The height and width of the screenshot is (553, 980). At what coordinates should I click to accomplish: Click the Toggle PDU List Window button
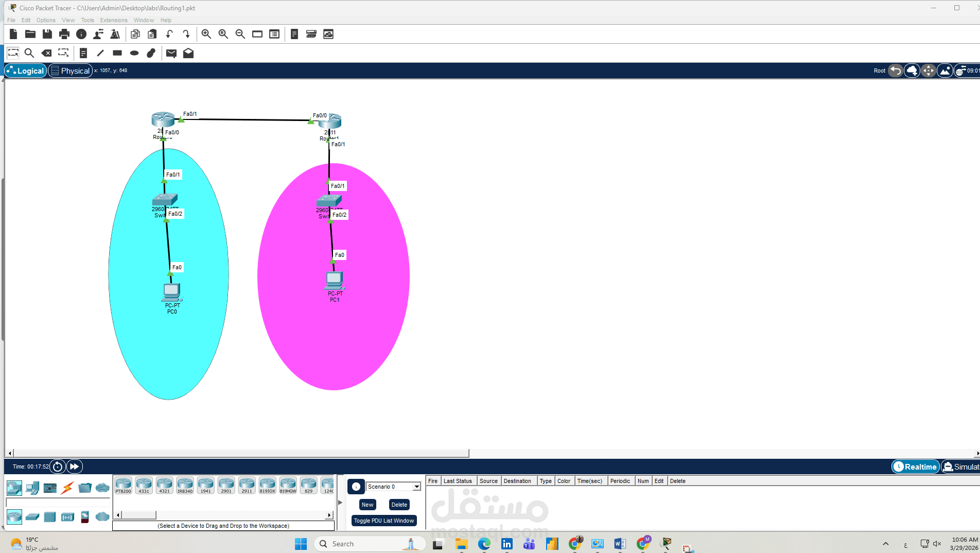pos(384,521)
